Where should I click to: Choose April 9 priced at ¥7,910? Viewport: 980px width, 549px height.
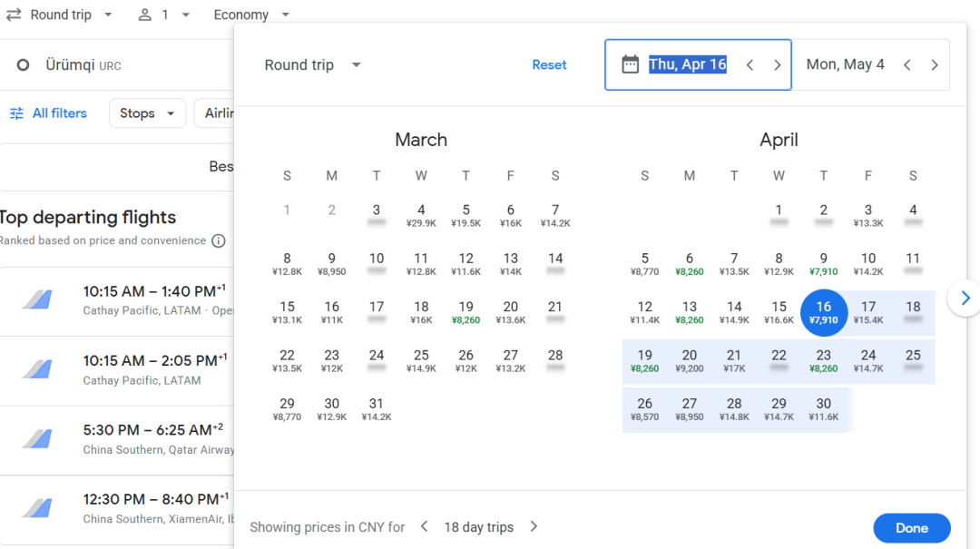tap(823, 263)
